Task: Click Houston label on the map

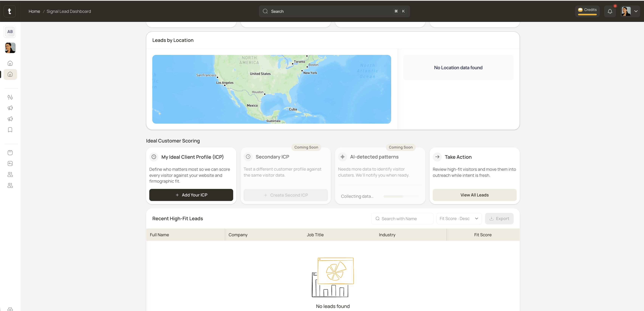Action: [258, 92]
